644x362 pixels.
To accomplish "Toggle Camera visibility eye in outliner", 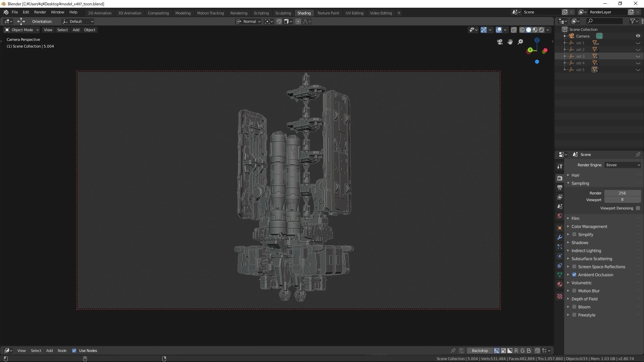I will point(638,36).
